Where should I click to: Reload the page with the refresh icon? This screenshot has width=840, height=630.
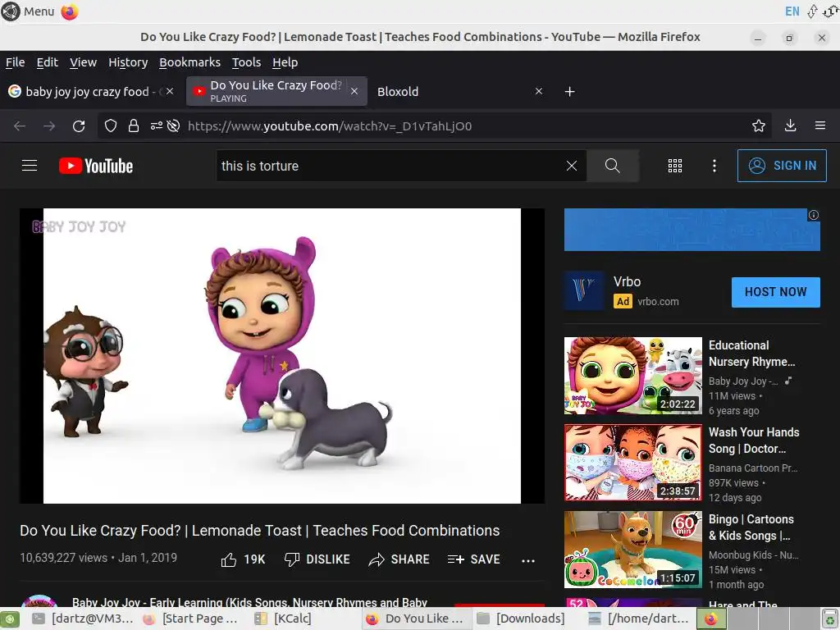tap(79, 126)
